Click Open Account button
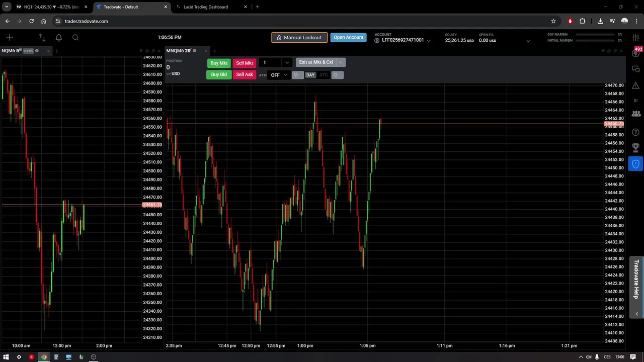The width and height of the screenshot is (644, 362). coord(348,37)
